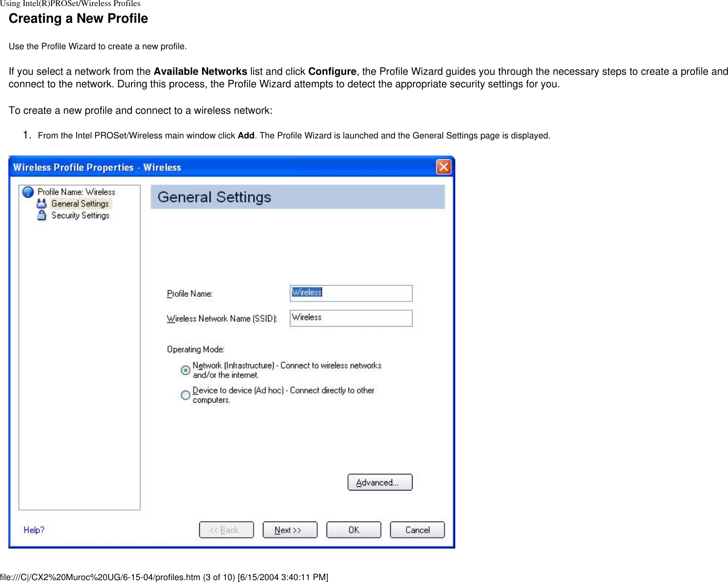Click the Profile Name wireless globe icon
This screenshot has height=582, width=728.
tap(28, 192)
